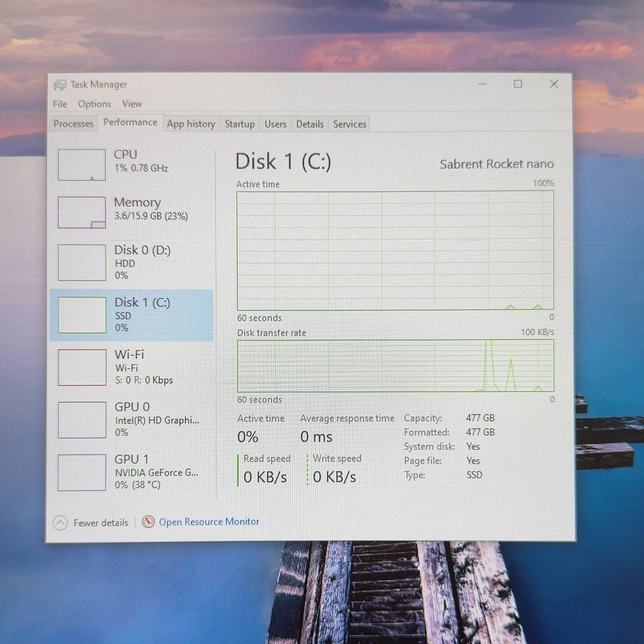Click the 'NVIDIA GeForce G...' text
The width and height of the screenshot is (644, 644).
tap(157, 473)
